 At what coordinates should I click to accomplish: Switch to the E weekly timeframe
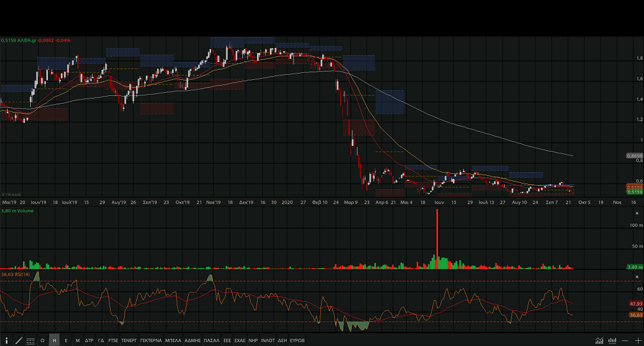pos(66,340)
